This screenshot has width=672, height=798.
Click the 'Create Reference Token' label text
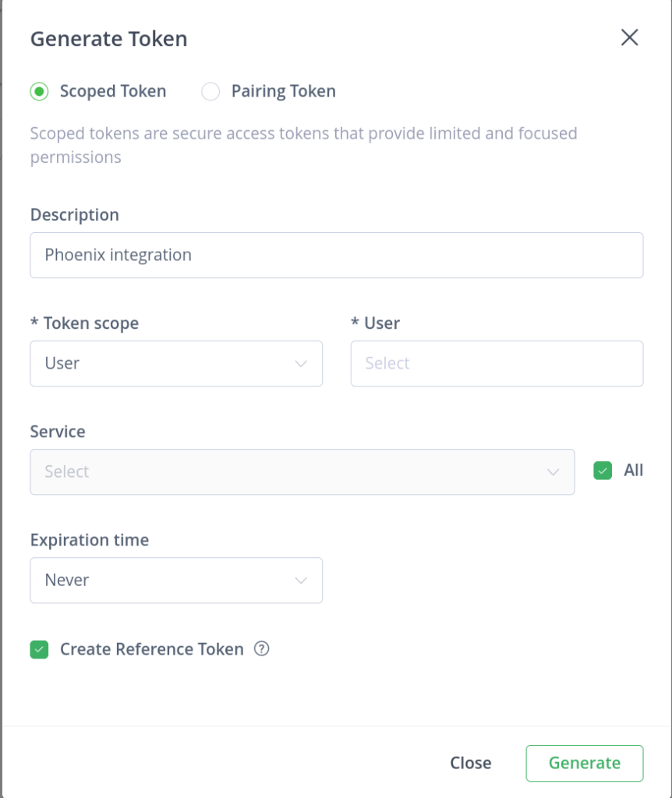[152, 649]
